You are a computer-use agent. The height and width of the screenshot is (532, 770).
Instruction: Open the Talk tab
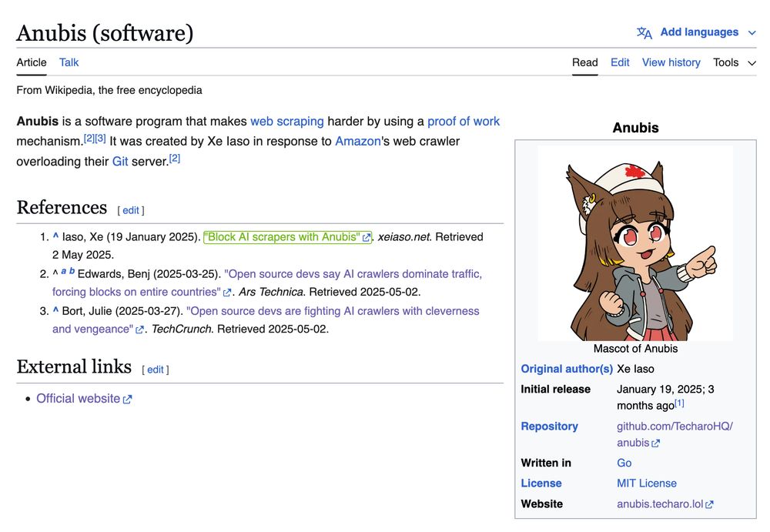[69, 62]
